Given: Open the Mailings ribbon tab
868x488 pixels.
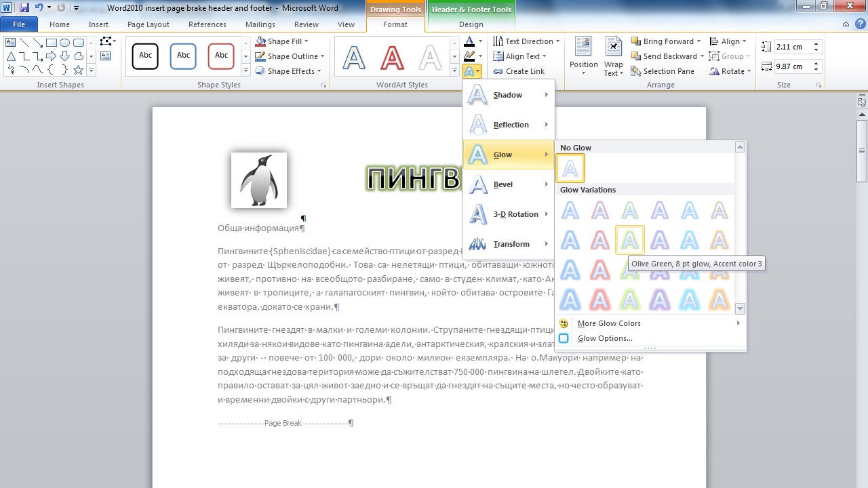Looking at the screenshot, I should 260,24.
